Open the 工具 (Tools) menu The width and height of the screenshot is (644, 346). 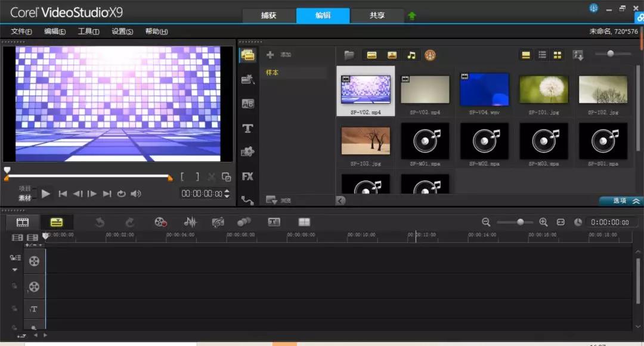88,32
